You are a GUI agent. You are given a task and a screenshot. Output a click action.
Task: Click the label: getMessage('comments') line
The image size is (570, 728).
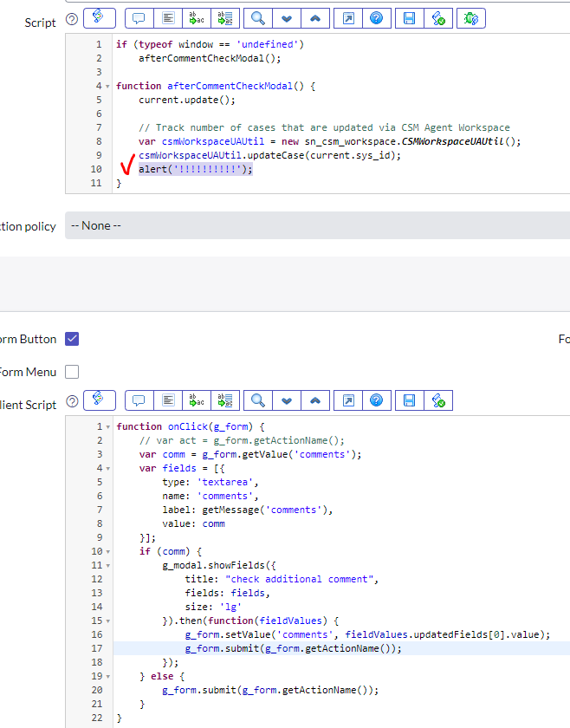(x=248, y=510)
